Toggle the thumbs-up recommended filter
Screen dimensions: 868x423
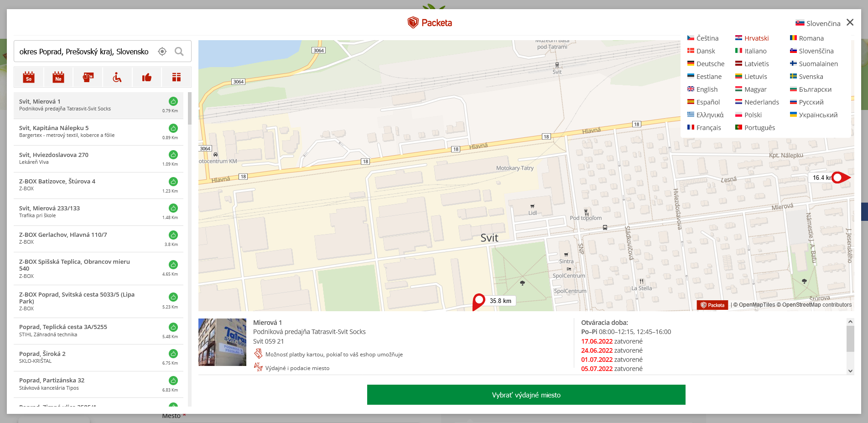[146, 77]
